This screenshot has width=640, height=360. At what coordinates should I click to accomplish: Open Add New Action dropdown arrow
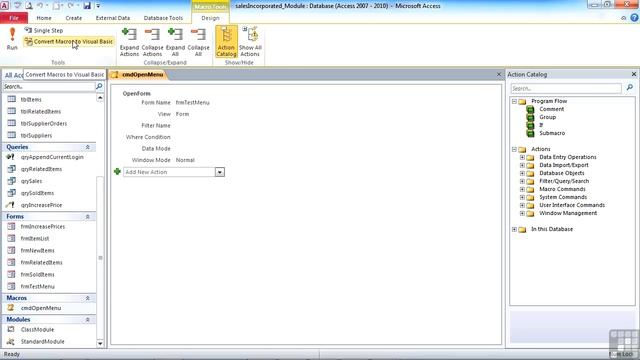click(220, 172)
